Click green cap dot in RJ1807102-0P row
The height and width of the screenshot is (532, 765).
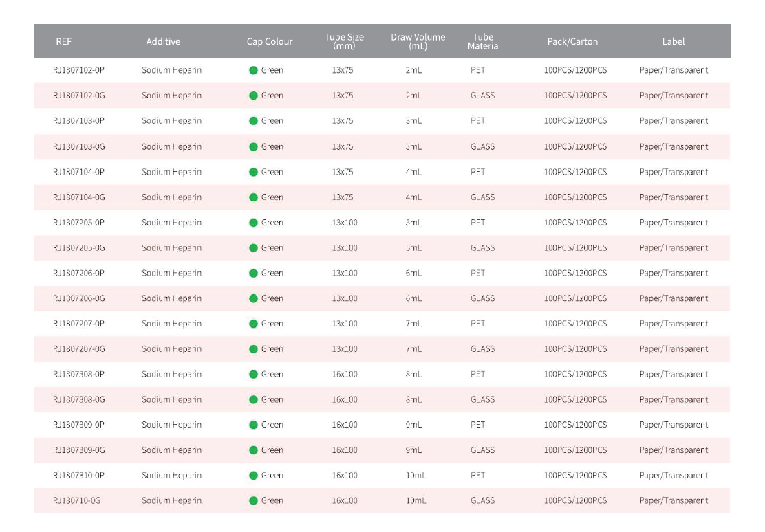coord(253,70)
